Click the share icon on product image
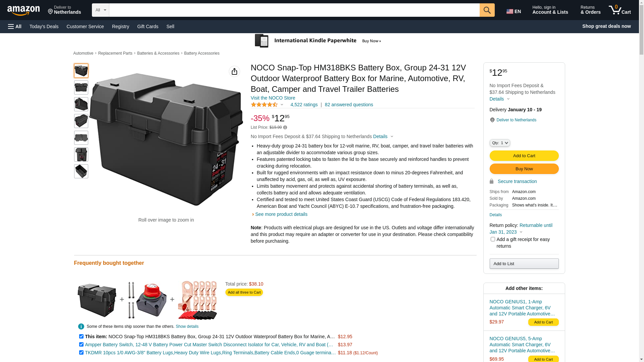 234,71
